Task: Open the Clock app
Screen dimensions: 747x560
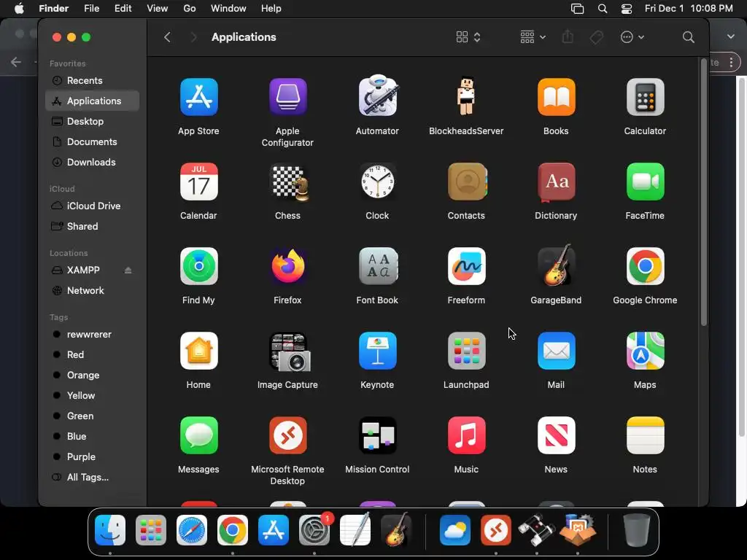Action: coord(377,182)
